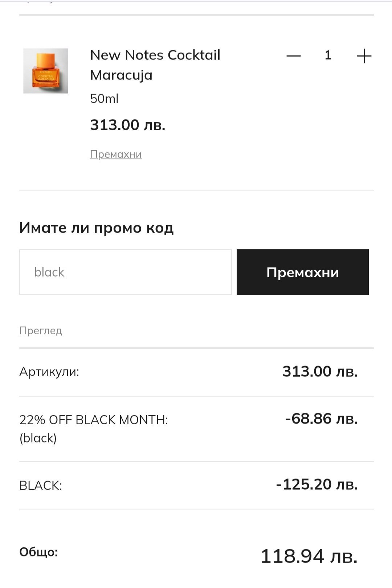Click the -68.86 лв. discount amount
Image resolution: width=392 pixels, height=588 pixels.
[321, 418]
